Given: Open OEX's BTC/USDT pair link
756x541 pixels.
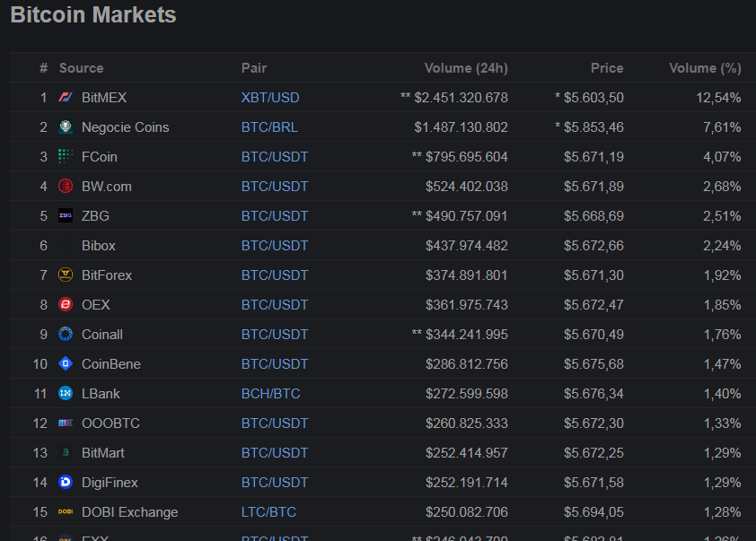Looking at the screenshot, I should pyautogui.click(x=275, y=305).
